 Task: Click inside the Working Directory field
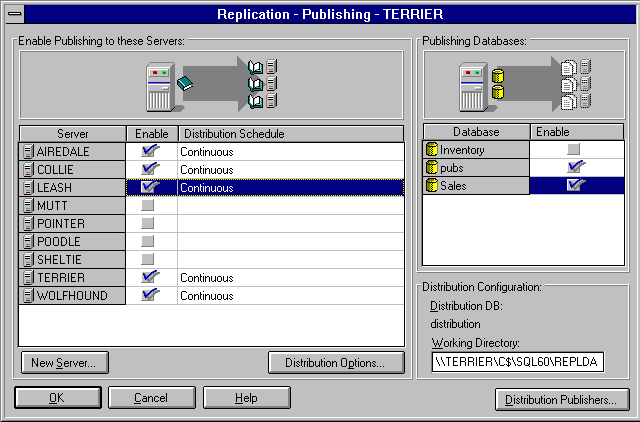tap(517, 362)
